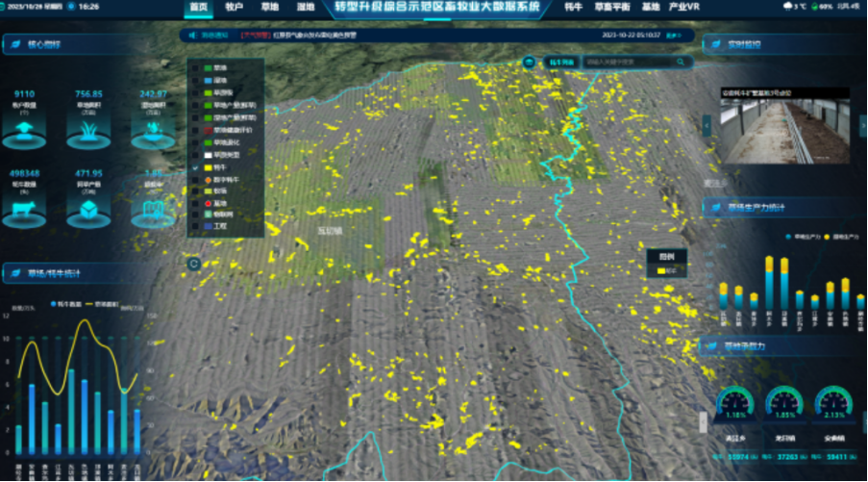Switch to the 牧户 tab
The image size is (868, 482).
click(x=234, y=7)
